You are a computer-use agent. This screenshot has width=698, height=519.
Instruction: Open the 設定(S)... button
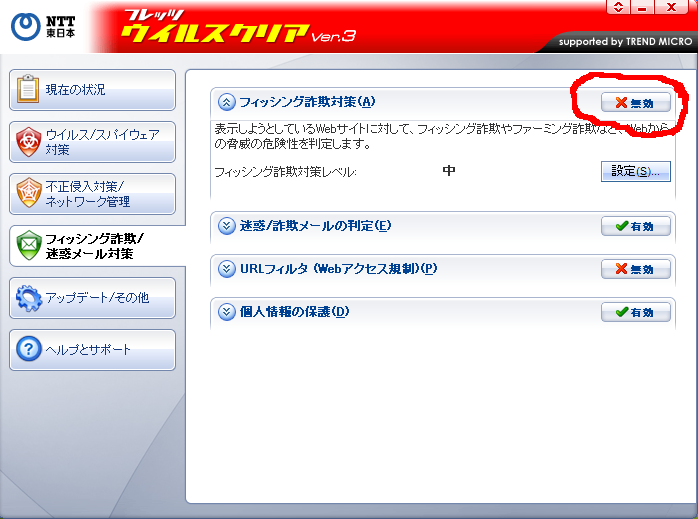tap(635, 171)
